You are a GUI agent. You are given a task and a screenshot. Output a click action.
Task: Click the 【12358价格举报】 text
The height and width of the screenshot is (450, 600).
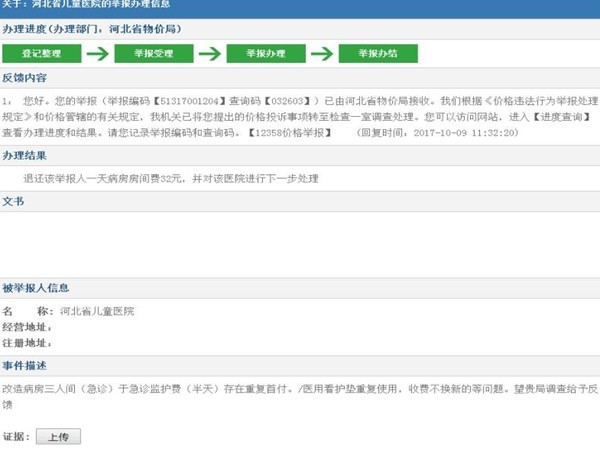pos(290,133)
